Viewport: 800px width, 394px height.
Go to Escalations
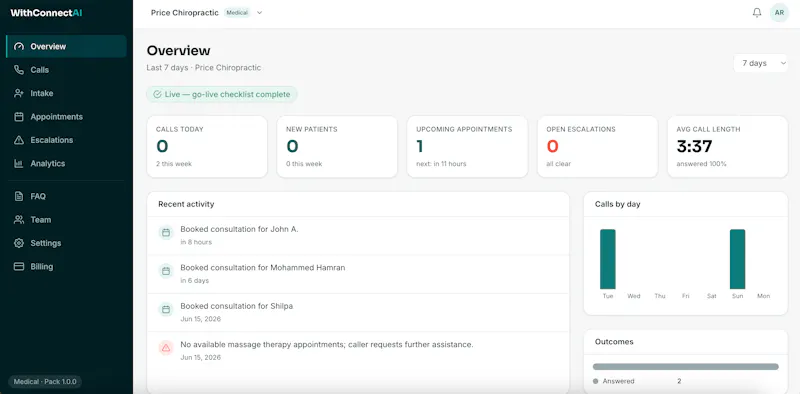pyautogui.click(x=66, y=140)
